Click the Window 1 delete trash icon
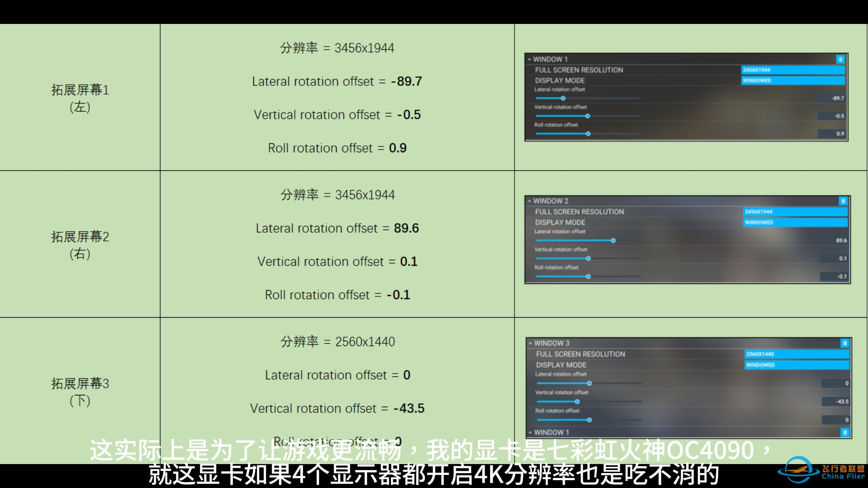This screenshot has width=868, height=488. (840, 59)
